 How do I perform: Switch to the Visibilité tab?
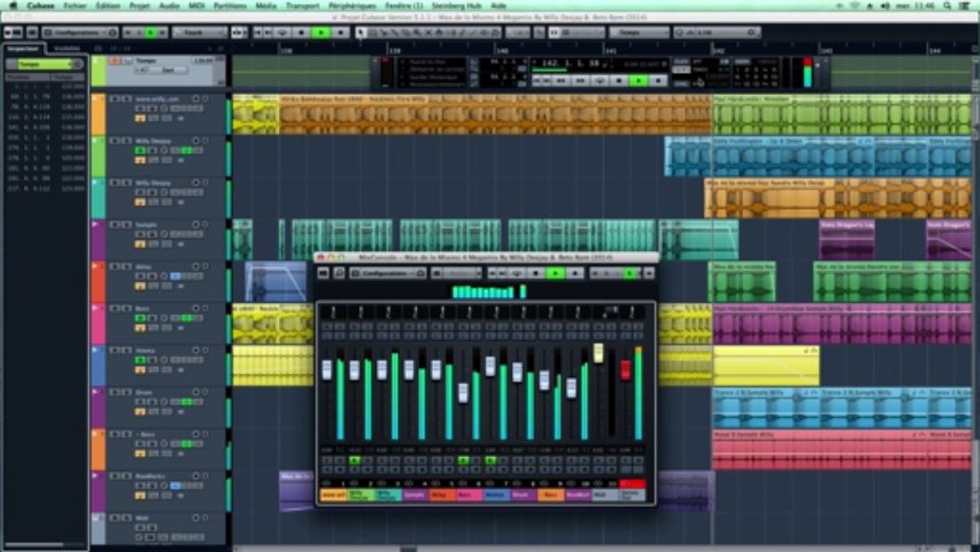tap(67, 48)
